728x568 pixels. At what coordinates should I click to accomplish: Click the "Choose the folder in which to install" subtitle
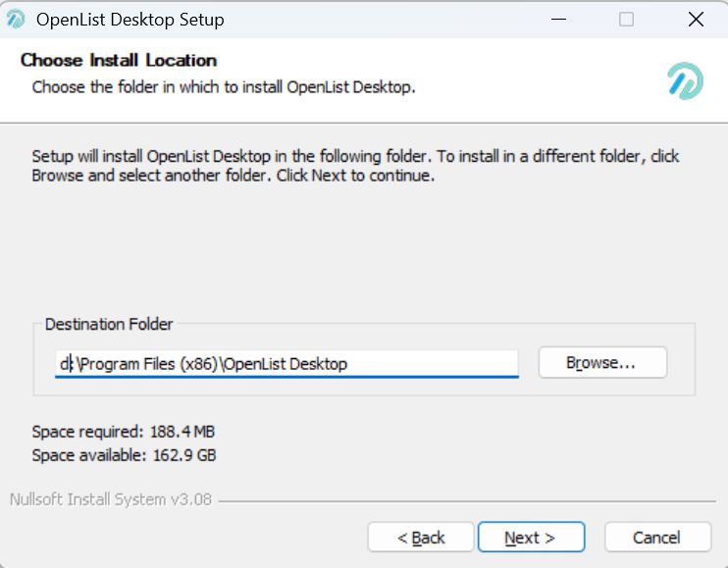click(224, 87)
